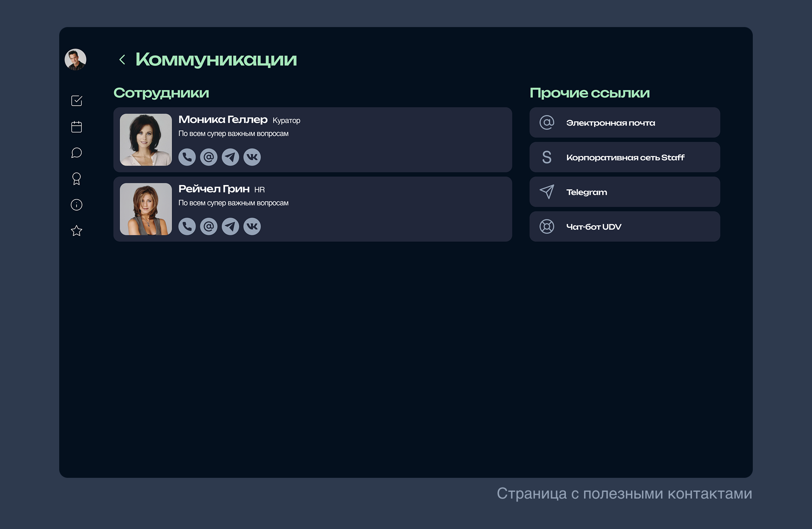812x529 pixels.
Task: Message Рейчел Грин via Telegram icon
Action: [x=230, y=226]
